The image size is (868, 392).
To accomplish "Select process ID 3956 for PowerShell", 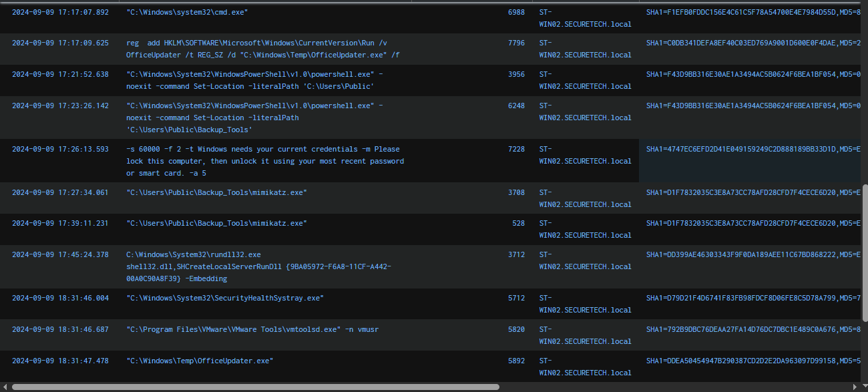I will 516,75.
